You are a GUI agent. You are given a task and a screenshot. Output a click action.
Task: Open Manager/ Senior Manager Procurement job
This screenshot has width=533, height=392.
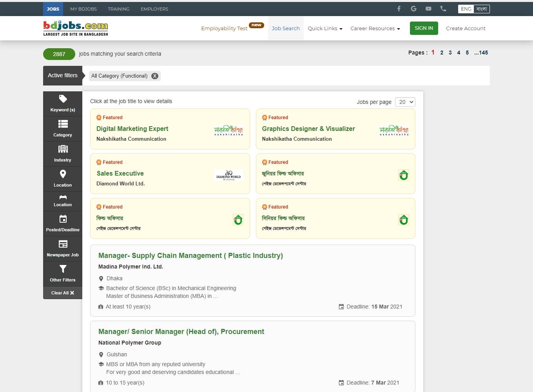point(181,332)
